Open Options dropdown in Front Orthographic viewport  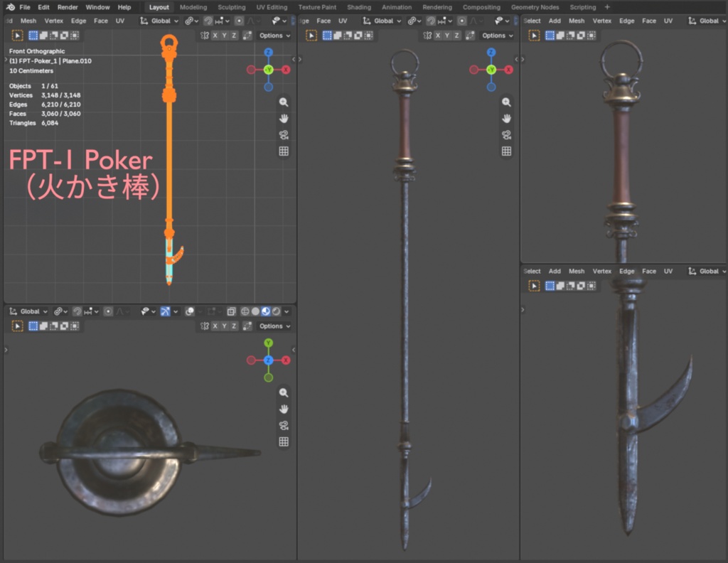(274, 36)
